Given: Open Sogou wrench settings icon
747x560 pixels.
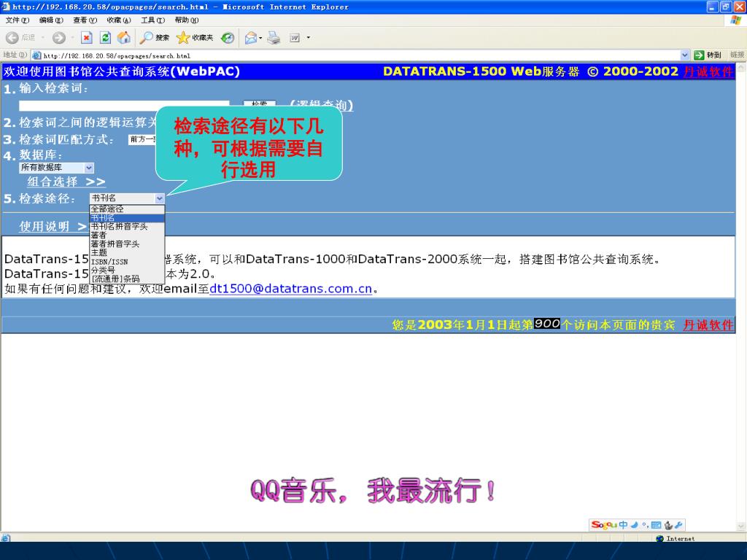Looking at the screenshot, I should tap(679, 525).
